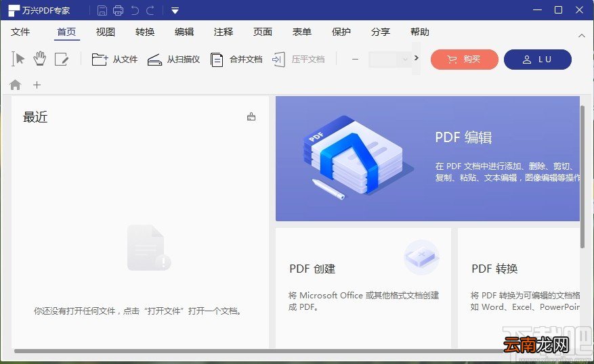The width and height of the screenshot is (594, 364).
Task: Click the undo arrow icon
Action: click(135, 10)
